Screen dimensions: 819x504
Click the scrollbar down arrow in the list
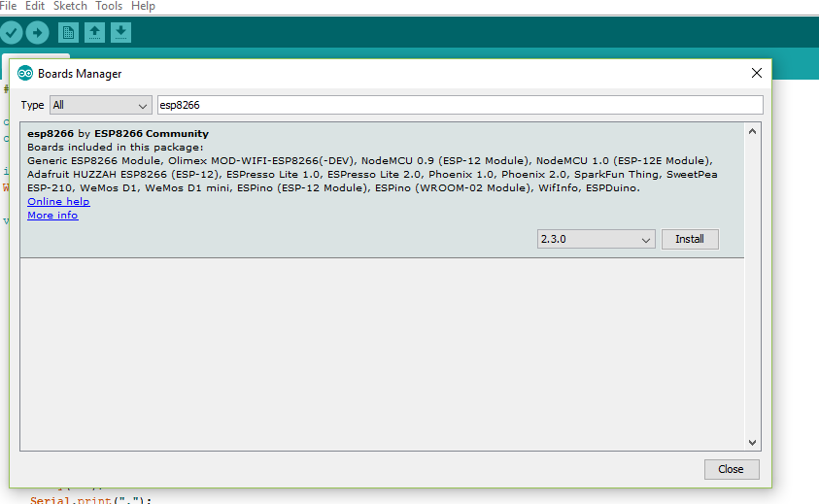(752, 443)
